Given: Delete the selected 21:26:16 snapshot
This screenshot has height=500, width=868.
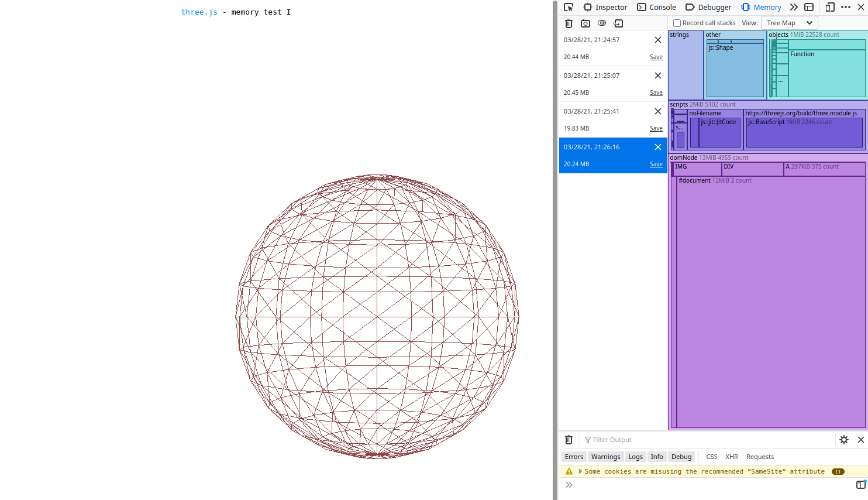Looking at the screenshot, I should [x=658, y=147].
